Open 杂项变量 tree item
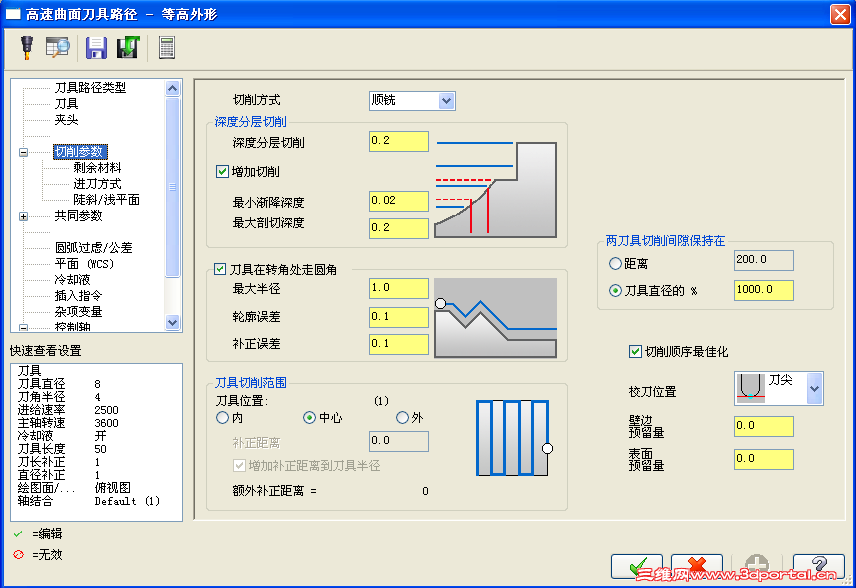Image resolution: width=856 pixels, height=588 pixels. point(78,312)
